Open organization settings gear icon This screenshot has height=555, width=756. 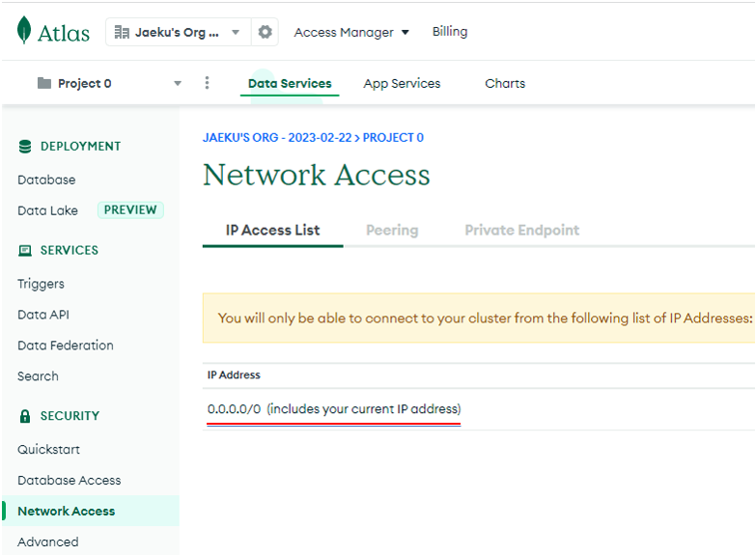tap(265, 32)
